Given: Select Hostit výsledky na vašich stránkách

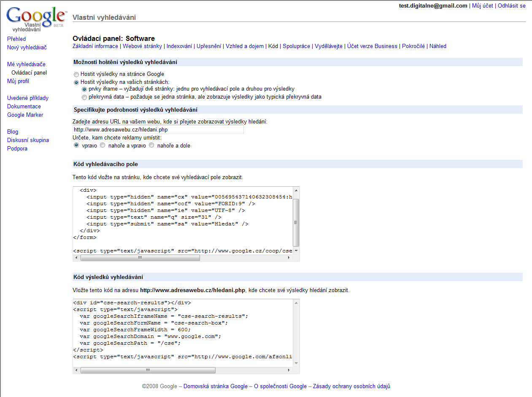Looking at the screenshot, I should [76, 82].
